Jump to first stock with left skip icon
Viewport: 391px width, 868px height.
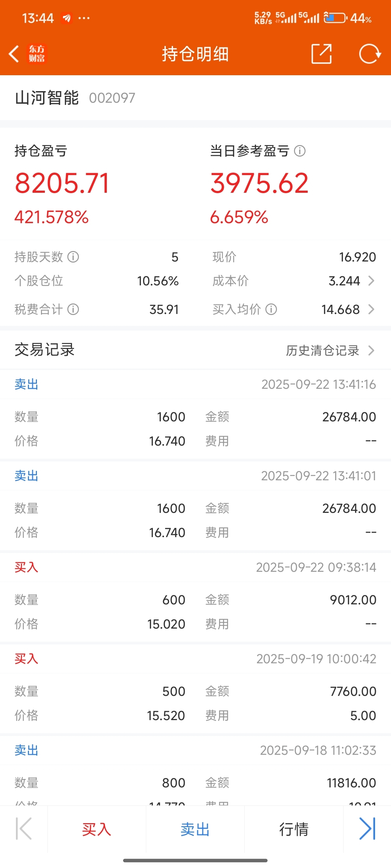click(x=24, y=829)
